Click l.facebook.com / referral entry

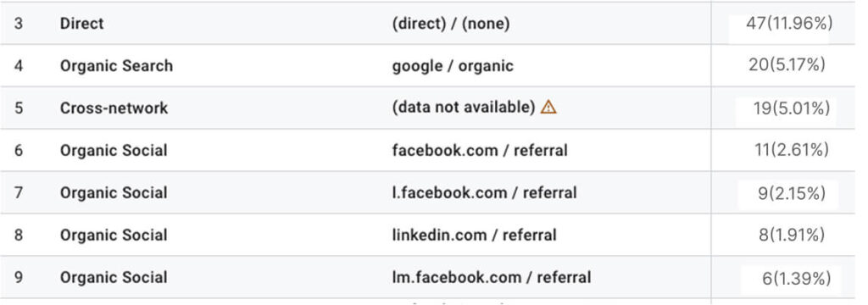pyautogui.click(x=484, y=192)
